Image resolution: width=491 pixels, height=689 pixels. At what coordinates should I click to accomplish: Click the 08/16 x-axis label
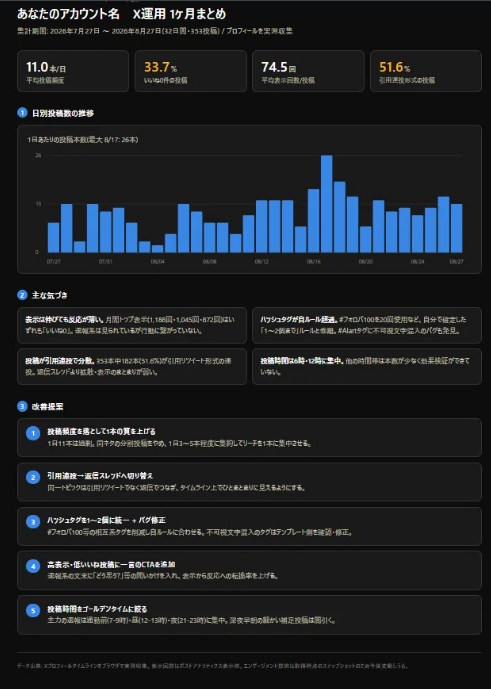tap(313, 261)
